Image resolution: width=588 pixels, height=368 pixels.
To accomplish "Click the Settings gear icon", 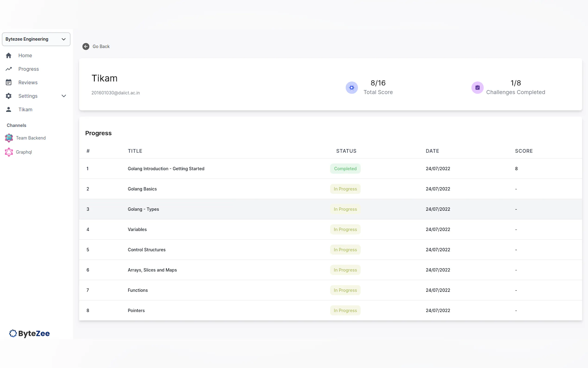I will 9,96.
